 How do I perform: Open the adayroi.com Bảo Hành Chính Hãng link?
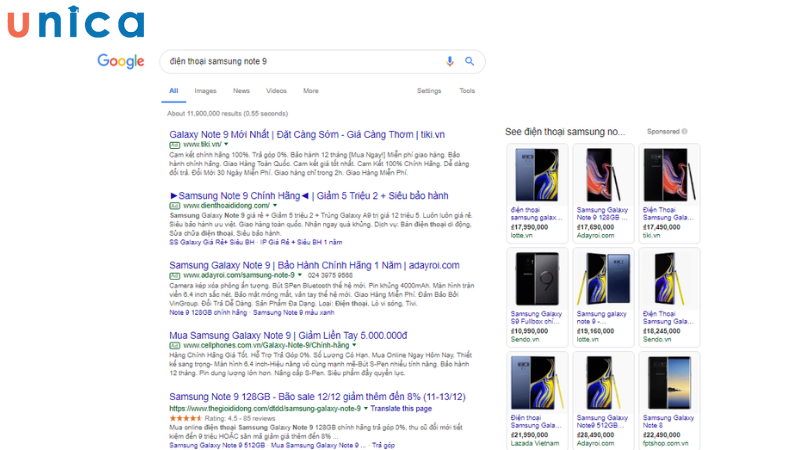point(314,265)
